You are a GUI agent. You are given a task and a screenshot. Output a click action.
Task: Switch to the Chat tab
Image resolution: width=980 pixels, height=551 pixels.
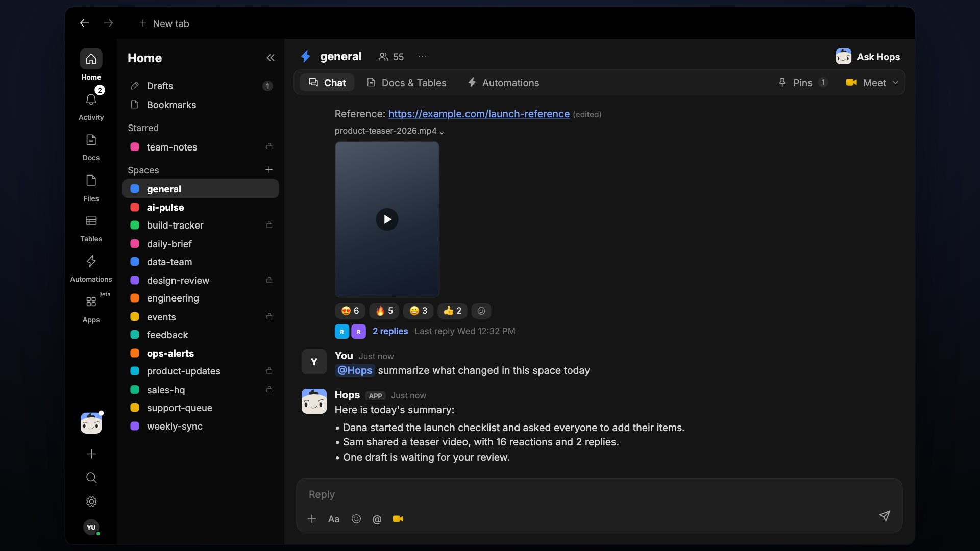(x=328, y=83)
